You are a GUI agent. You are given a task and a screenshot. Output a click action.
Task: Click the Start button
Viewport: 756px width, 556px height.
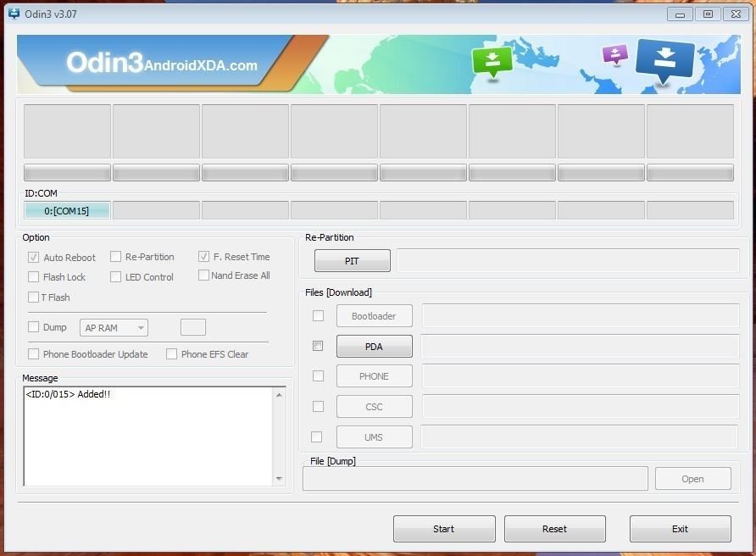point(444,529)
